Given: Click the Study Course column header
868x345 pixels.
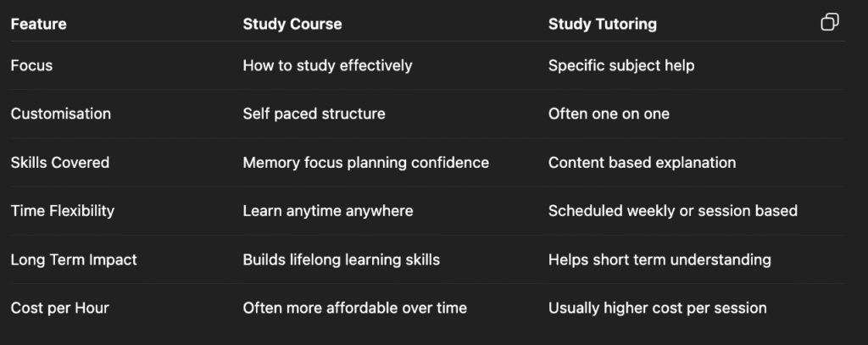Looking at the screenshot, I should click(x=292, y=24).
